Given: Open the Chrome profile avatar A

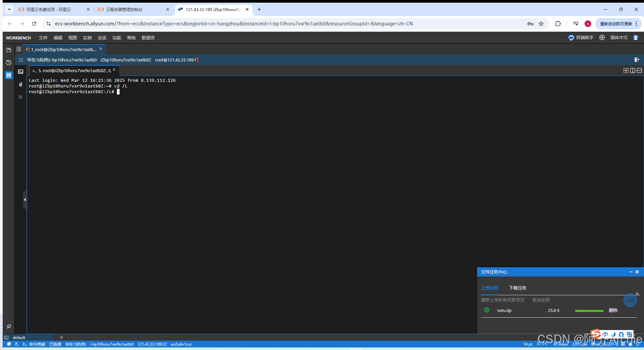Looking at the screenshot, I should [x=588, y=24].
